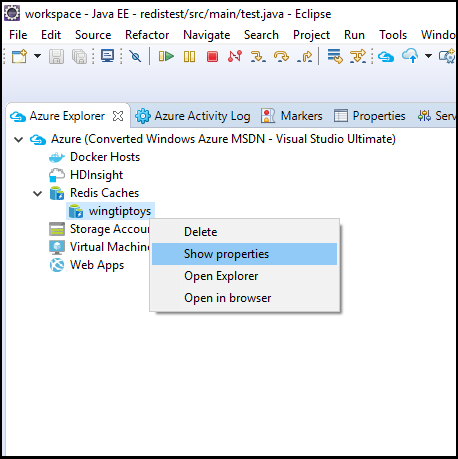Open the Search menu

tap(261, 35)
